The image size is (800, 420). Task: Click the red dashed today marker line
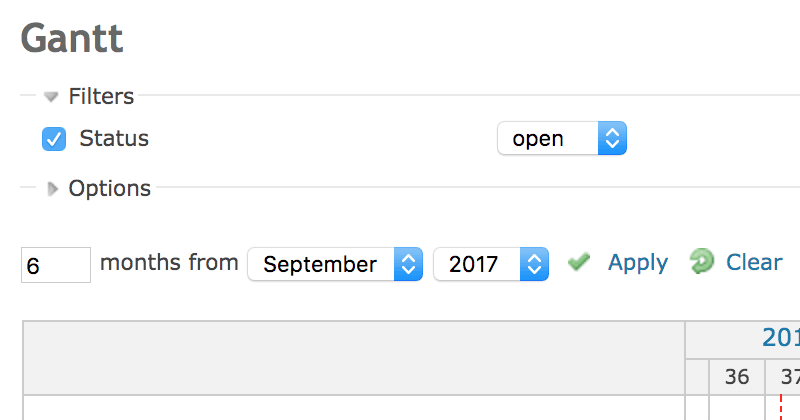[x=781, y=407]
